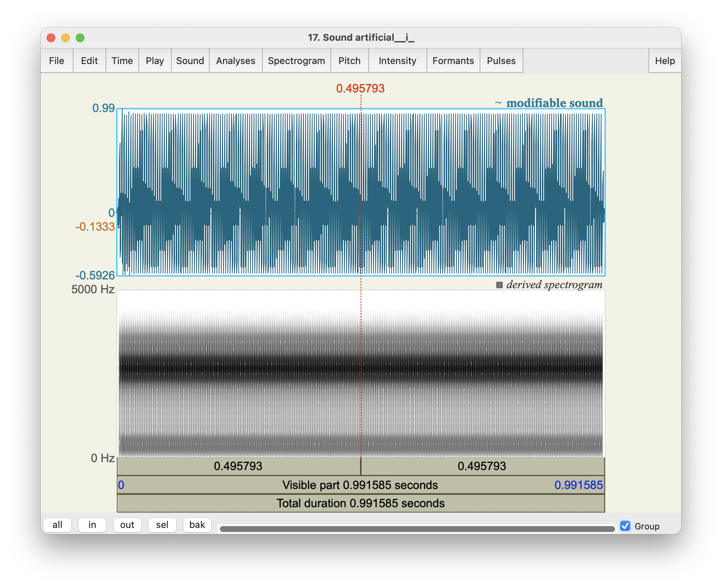Click the horizontal scrollbar at the bottom
The width and height of the screenshot is (722, 588).
coord(417,529)
